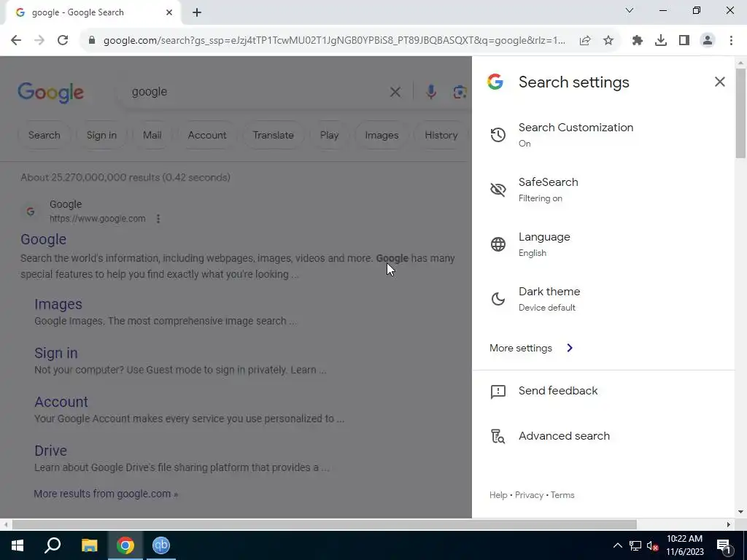Viewport: 747px width, 560px height.
Task: Click the network tray icon
Action: click(635, 545)
